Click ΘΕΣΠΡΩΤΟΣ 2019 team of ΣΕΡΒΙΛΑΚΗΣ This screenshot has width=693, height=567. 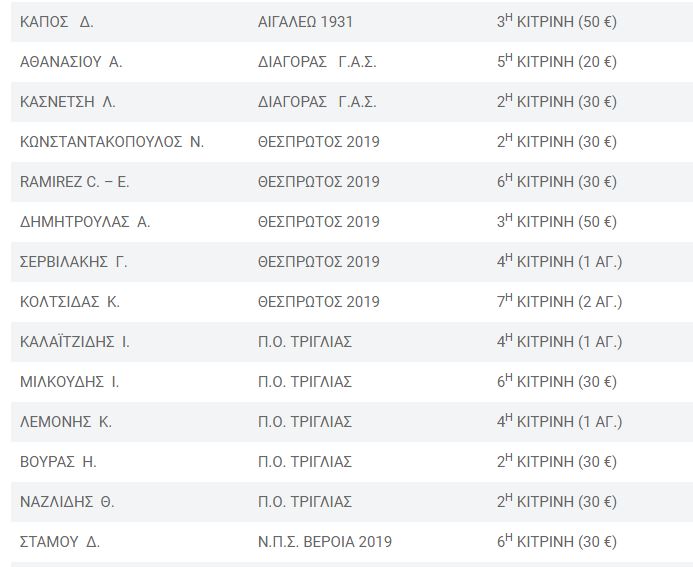[319, 262]
